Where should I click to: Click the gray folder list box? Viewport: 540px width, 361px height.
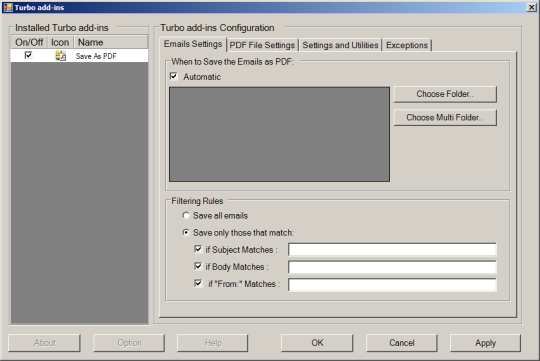click(279, 134)
